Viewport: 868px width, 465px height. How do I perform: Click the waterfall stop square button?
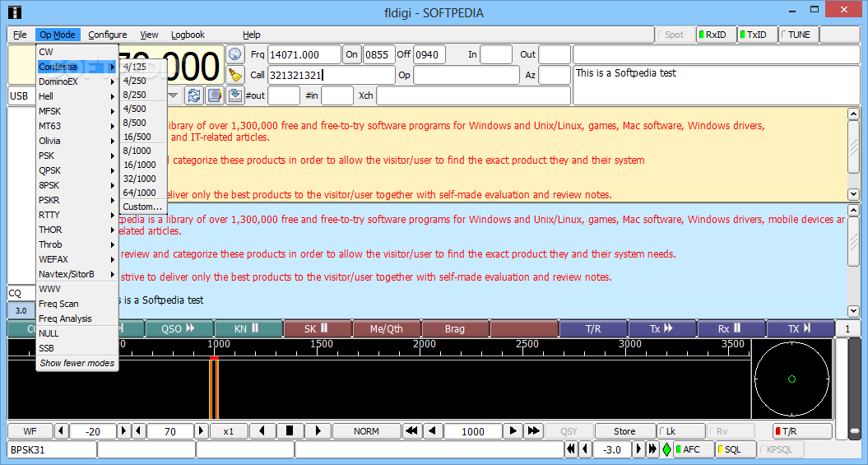coord(289,431)
